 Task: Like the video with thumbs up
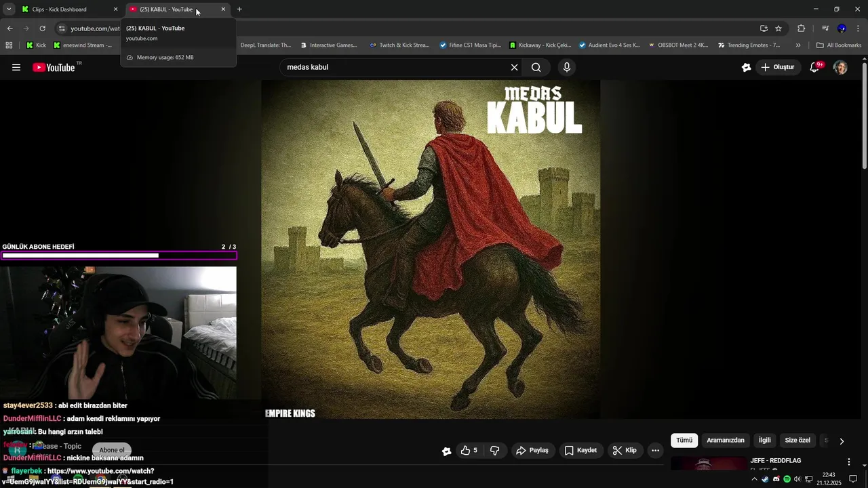point(469,450)
